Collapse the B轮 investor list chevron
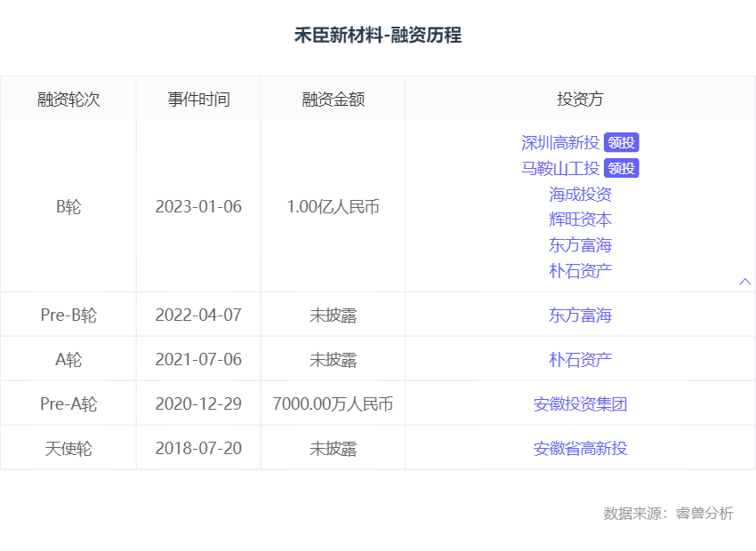Viewport: 756px width, 551px height. 745,282
